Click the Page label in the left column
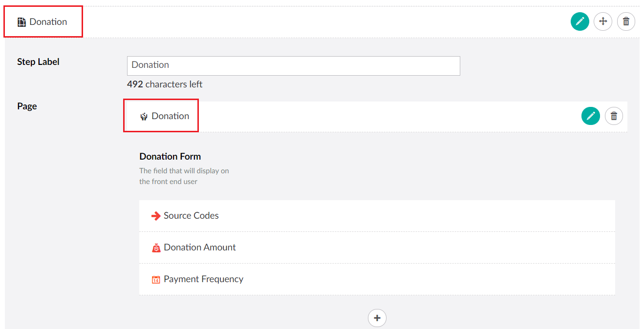644x329 pixels. pyautogui.click(x=27, y=106)
